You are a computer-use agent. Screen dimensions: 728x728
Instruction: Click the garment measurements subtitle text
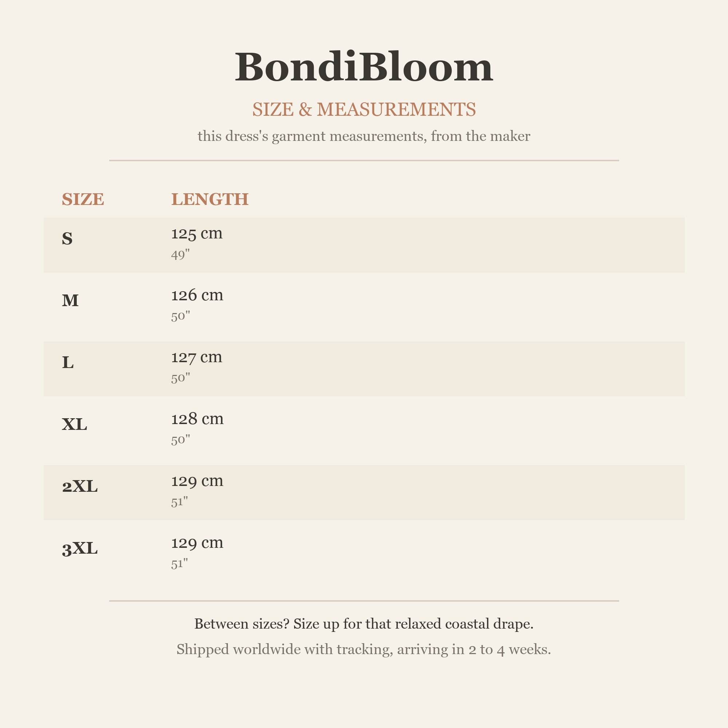364,136
